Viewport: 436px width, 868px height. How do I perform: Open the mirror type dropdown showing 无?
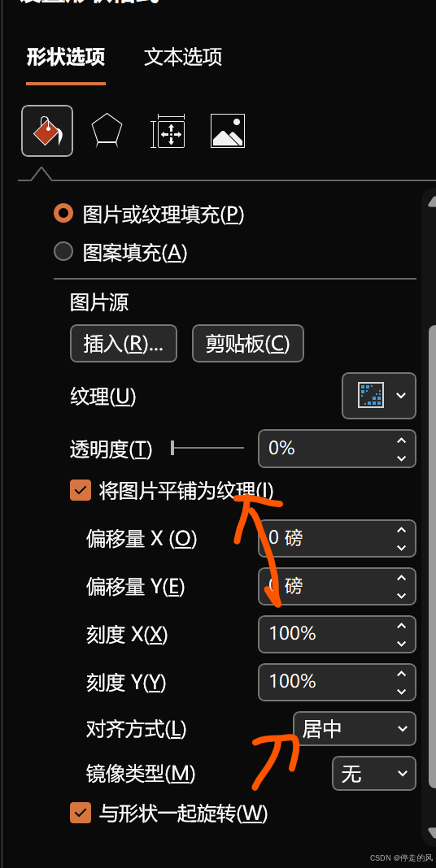(x=374, y=774)
